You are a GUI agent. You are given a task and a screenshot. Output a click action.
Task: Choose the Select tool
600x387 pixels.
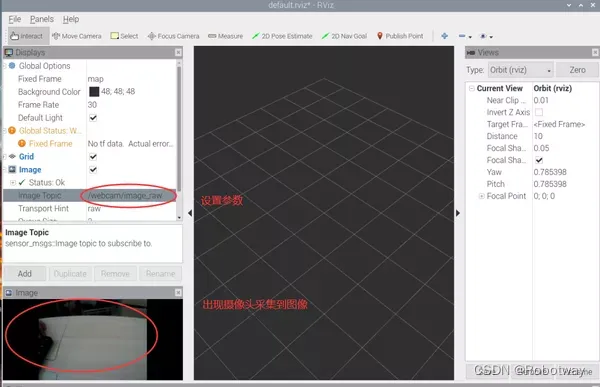[124, 36]
